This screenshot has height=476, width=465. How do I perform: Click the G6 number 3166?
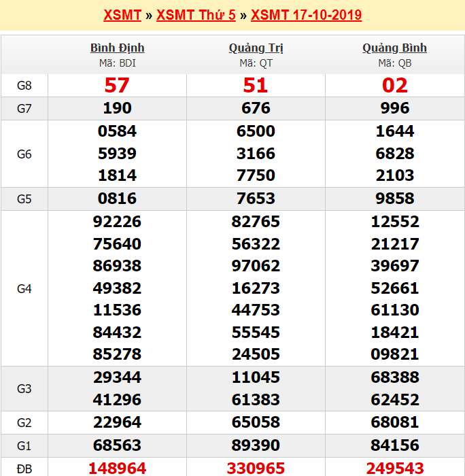(256, 154)
